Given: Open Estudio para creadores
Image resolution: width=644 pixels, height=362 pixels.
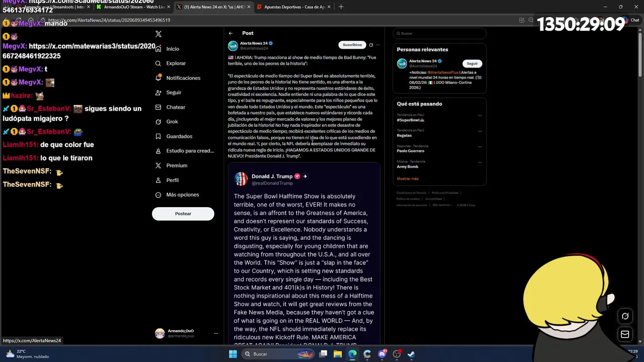Looking at the screenshot, I should (184, 151).
